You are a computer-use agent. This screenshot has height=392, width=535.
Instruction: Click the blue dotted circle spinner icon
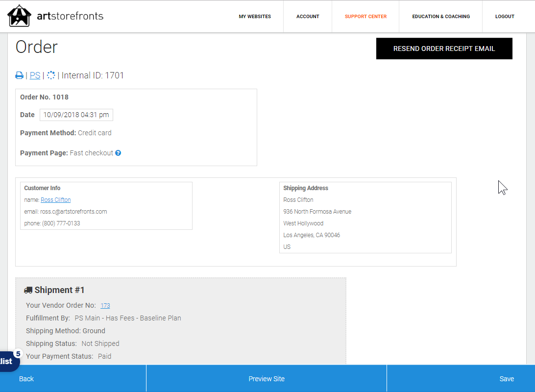point(51,75)
